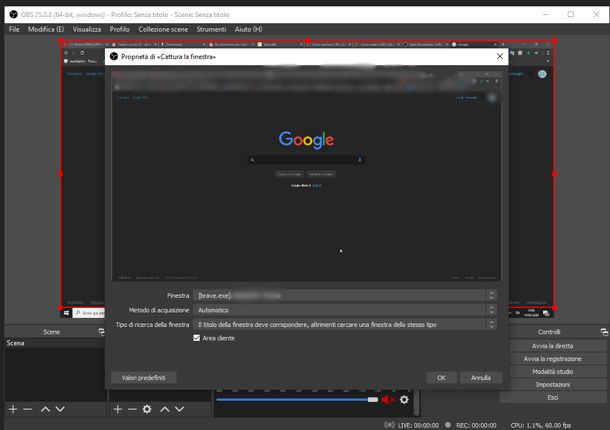Click the audio mixer volume slider handle
The width and height of the screenshot is (610, 430).
click(373, 400)
